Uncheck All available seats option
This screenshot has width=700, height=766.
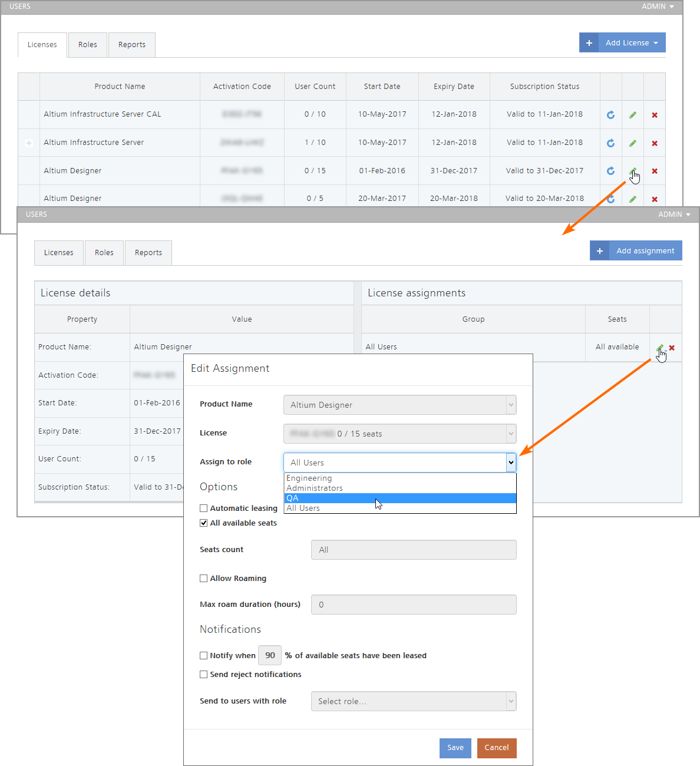click(204, 523)
